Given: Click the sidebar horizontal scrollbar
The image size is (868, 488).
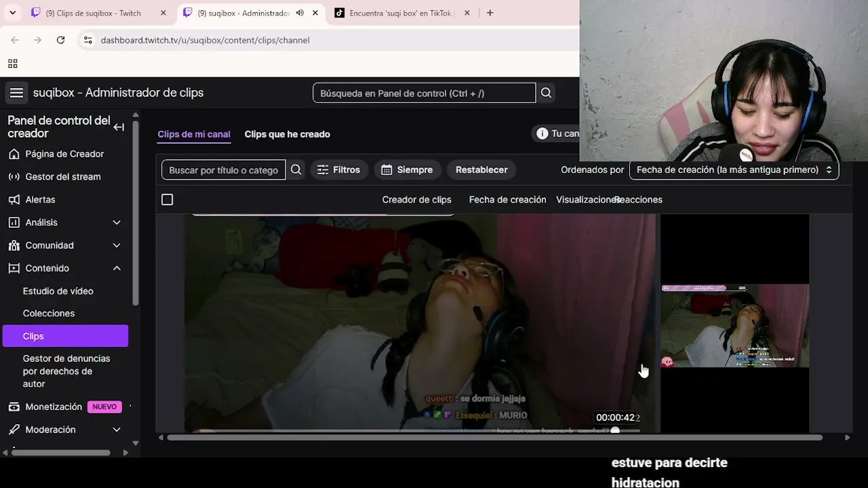Looking at the screenshot, I should click(61, 452).
